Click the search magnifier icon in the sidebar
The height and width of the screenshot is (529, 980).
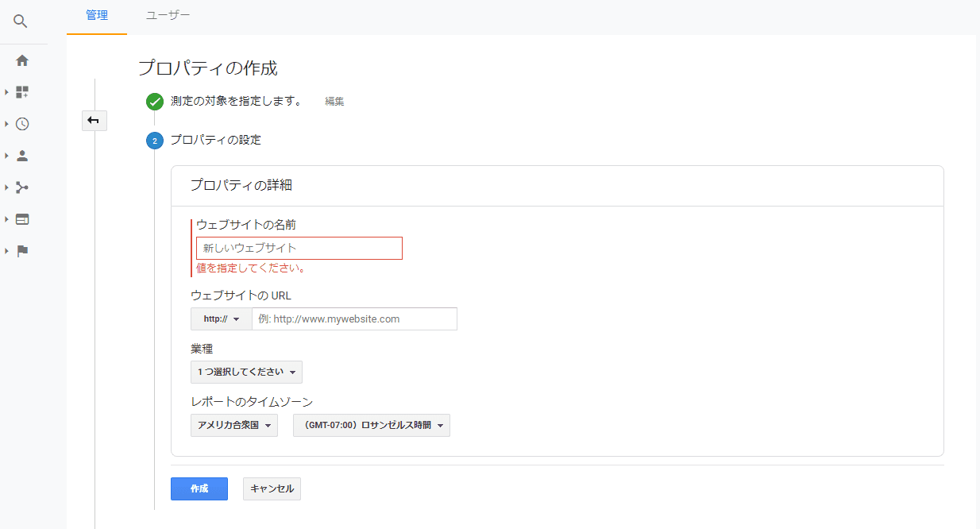click(21, 21)
